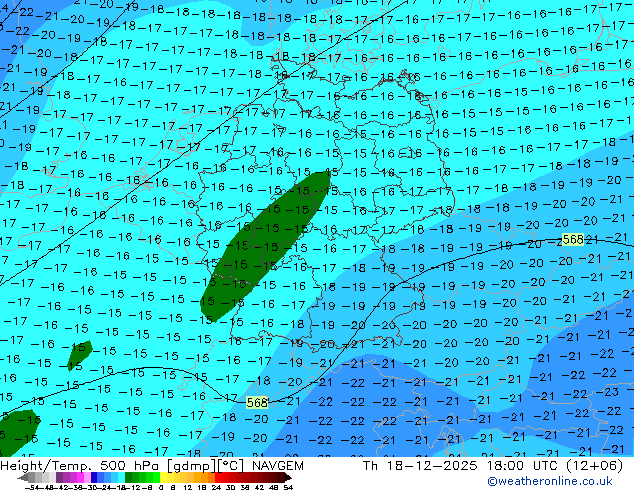Click the '18:00 UTC' time text
This screenshot has width=634, height=490.
524,466
